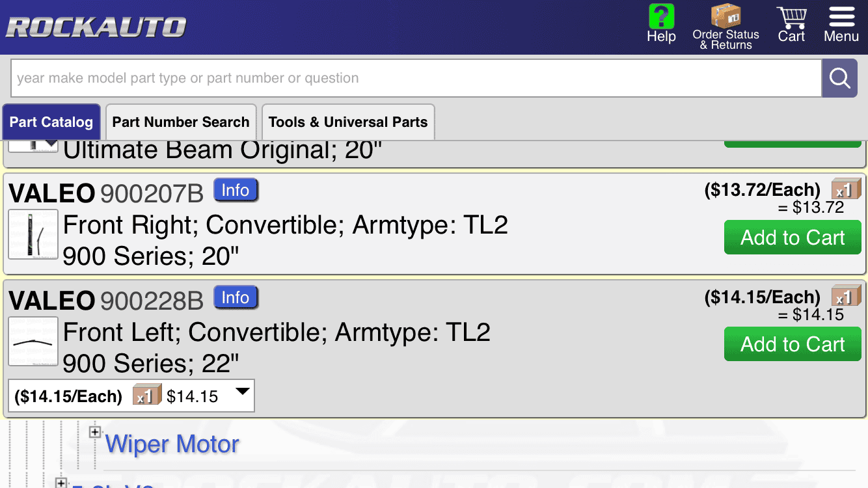Click "Front Left; Convertible; Armtype: TL2" description
Image resolution: width=868 pixels, height=488 pixels.
point(277,332)
